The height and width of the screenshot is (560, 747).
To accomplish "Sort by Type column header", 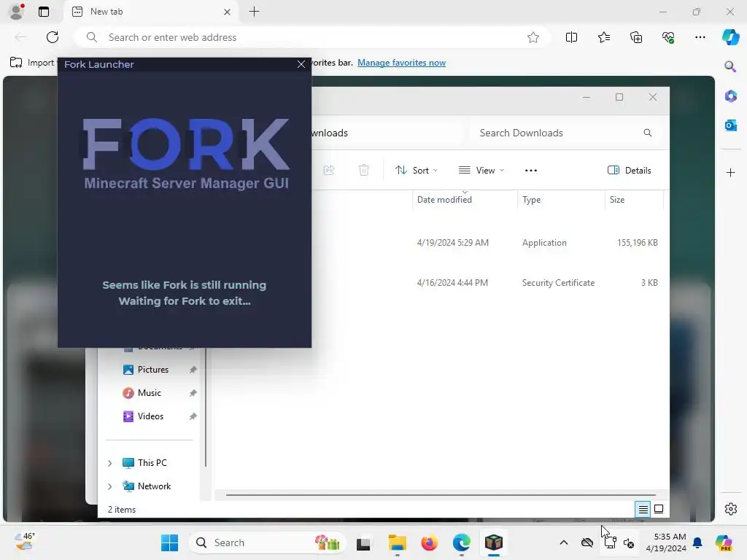I will (x=561, y=200).
